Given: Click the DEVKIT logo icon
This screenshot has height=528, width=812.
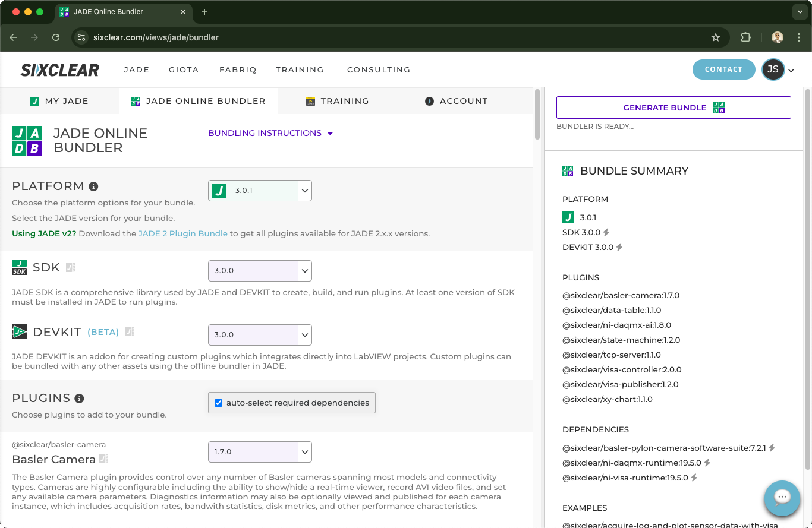Looking at the screenshot, I should 20,332.
